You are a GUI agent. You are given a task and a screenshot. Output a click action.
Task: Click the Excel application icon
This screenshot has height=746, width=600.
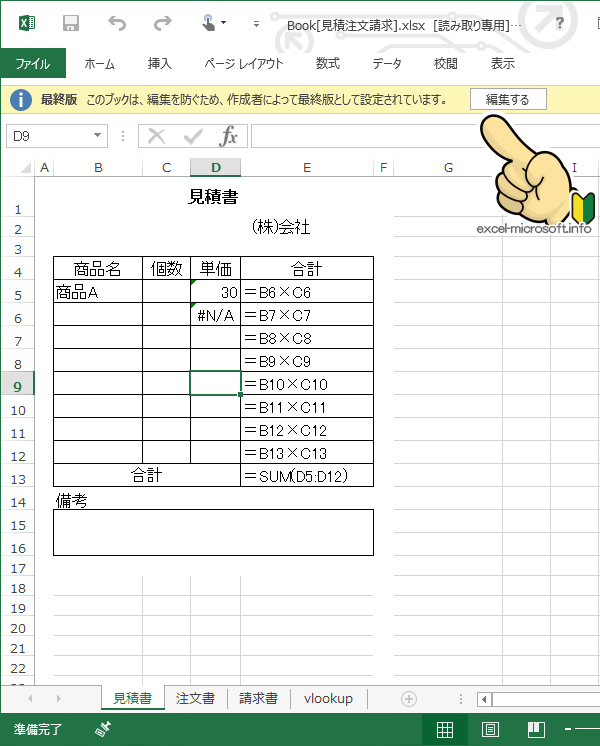[27, 22]
